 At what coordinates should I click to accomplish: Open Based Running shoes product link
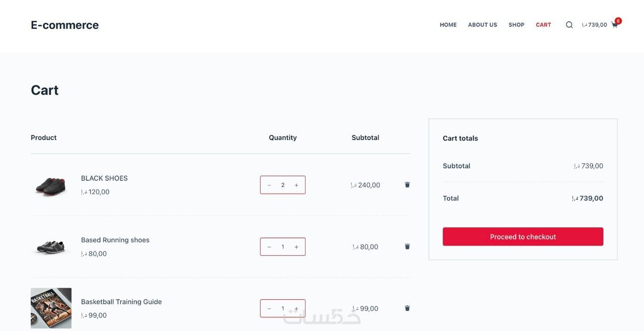coord(115,240)
